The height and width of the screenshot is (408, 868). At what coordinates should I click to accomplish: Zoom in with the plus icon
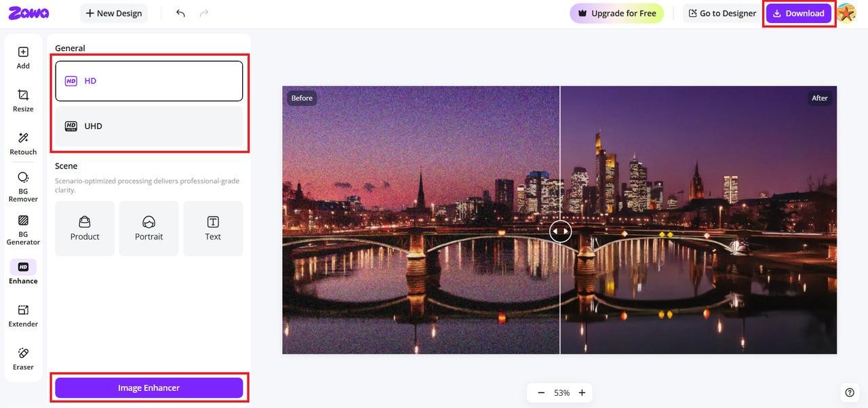tap(582, 392)
